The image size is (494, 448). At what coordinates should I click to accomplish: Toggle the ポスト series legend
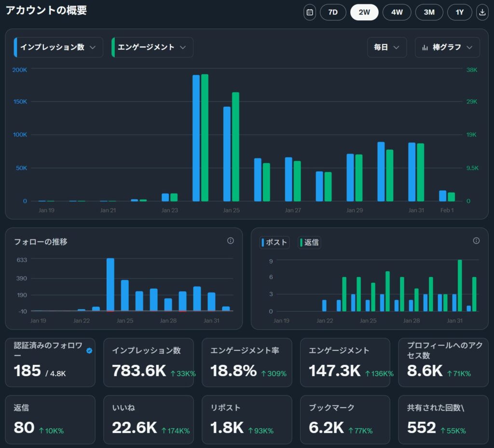[x=274, y=242]
